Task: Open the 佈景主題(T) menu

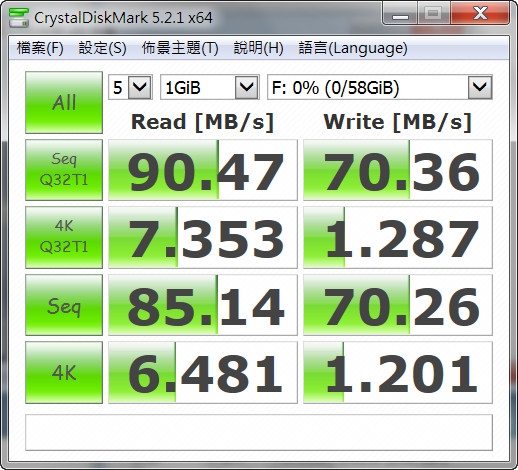Action: (x=180, y=48)
